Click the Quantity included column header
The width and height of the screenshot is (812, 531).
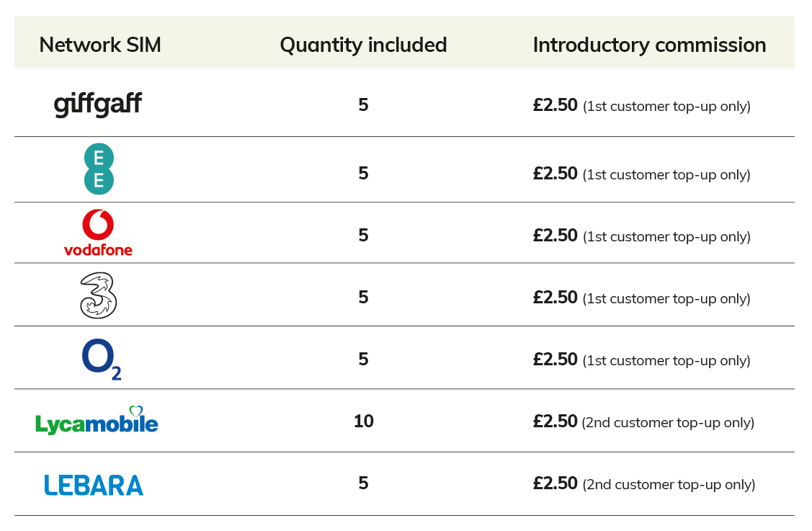(363, 45)
